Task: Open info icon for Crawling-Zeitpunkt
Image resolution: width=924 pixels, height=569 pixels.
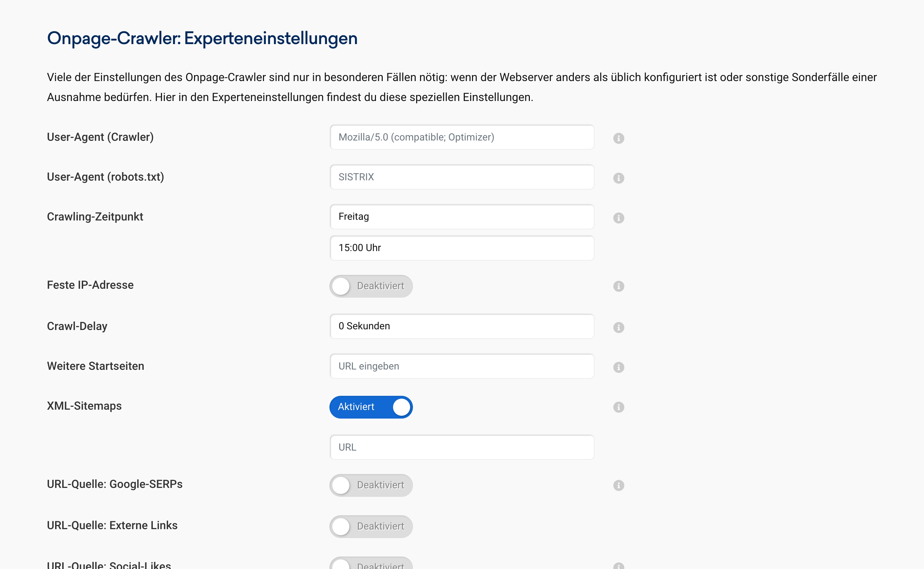Action: tap(618, 218)
